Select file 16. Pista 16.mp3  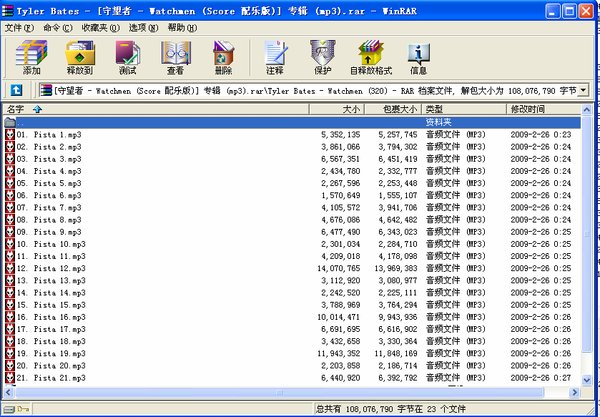coord(51,317)
